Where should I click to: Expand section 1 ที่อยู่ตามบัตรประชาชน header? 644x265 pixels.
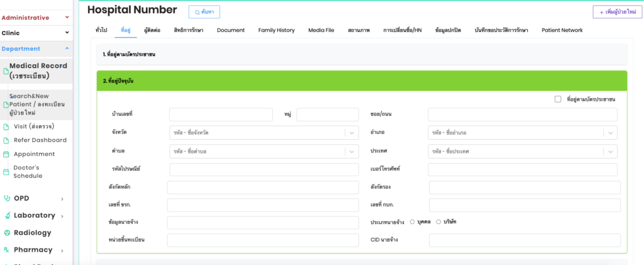point(362,55)
